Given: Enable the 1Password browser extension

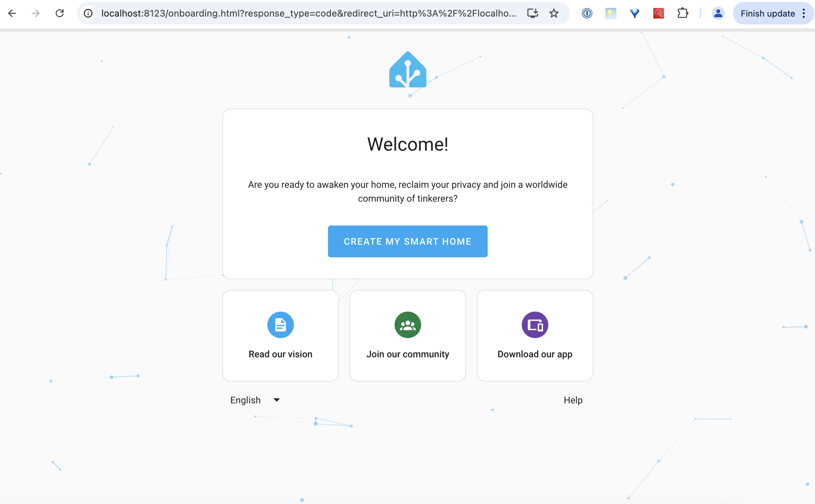Looking at the screenshot, I should pyautogui.click(x=587, y=13).
